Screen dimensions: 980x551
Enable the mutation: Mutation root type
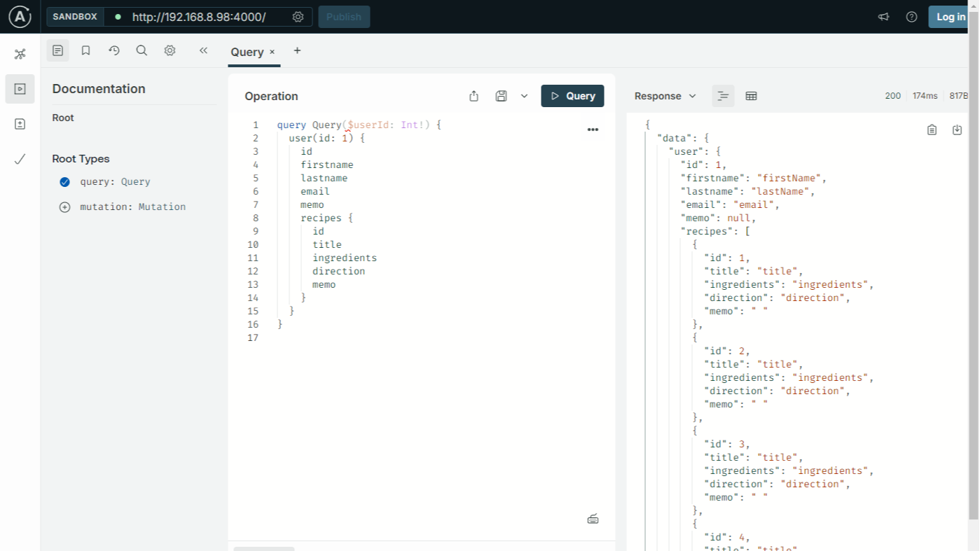click(64, 207)
